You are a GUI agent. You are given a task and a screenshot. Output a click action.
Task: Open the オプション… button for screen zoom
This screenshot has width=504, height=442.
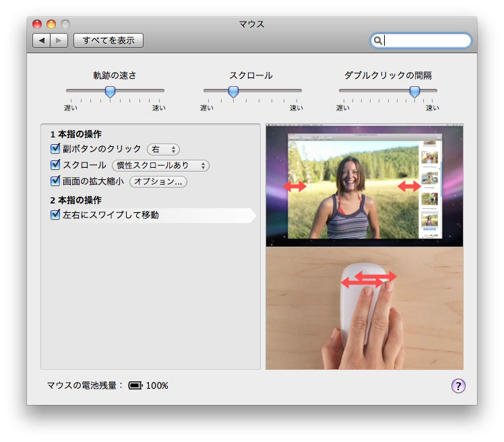pyautogui.click(x=158, y=182)
